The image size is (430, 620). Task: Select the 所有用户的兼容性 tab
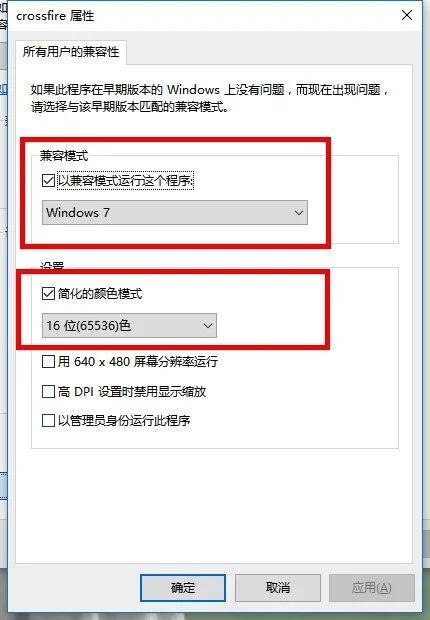click(x=71, y=52)
